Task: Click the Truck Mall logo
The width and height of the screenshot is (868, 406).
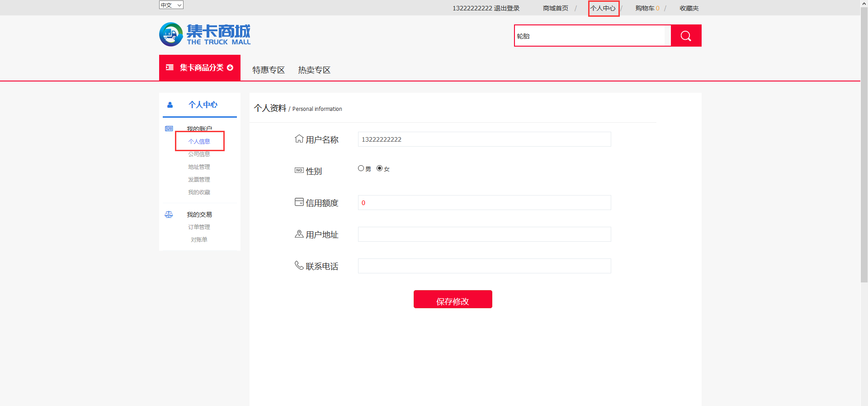Action: pos(205,34)
